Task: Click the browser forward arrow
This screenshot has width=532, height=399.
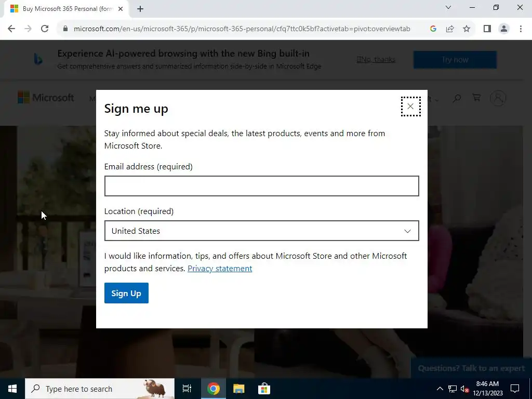Action: [28, 29]
